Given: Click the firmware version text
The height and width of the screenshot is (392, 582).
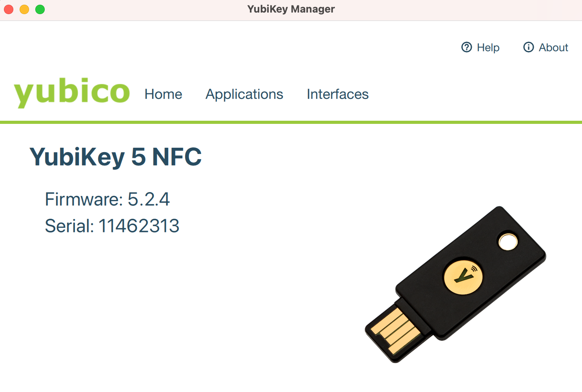Looking at the screenshot, I should click(x=107, y=200).
